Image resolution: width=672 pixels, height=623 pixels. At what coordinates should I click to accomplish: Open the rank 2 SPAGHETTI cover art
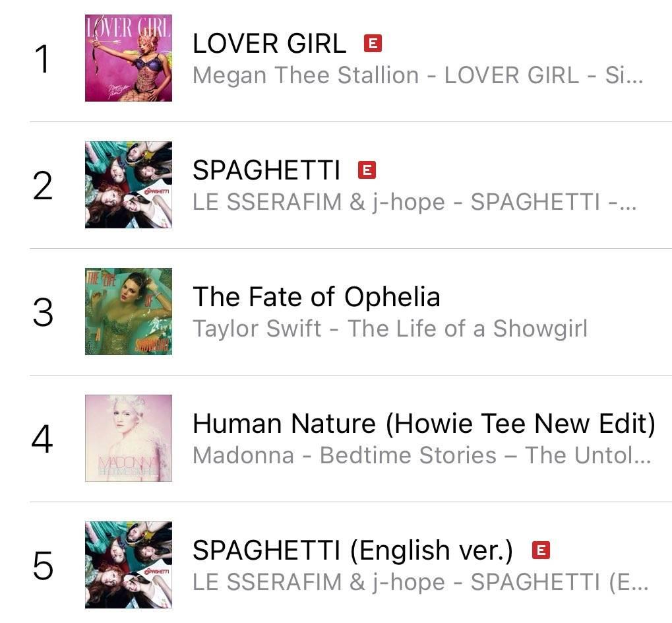pos(129,185)
